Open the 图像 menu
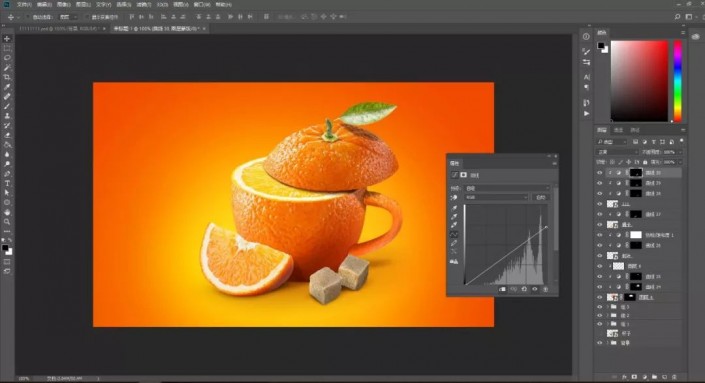 tap(63, 4)
